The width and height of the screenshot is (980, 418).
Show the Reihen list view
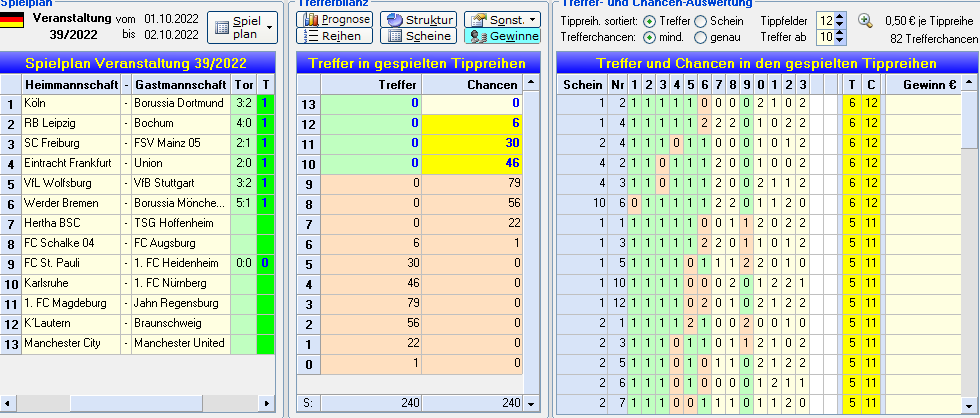point(334,36)
